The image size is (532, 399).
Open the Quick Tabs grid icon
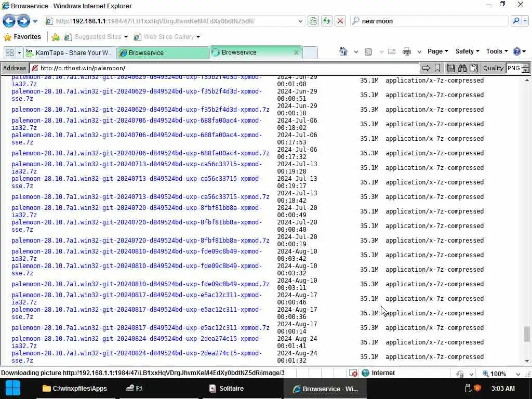pyautogui.click(x=9, y=52)
